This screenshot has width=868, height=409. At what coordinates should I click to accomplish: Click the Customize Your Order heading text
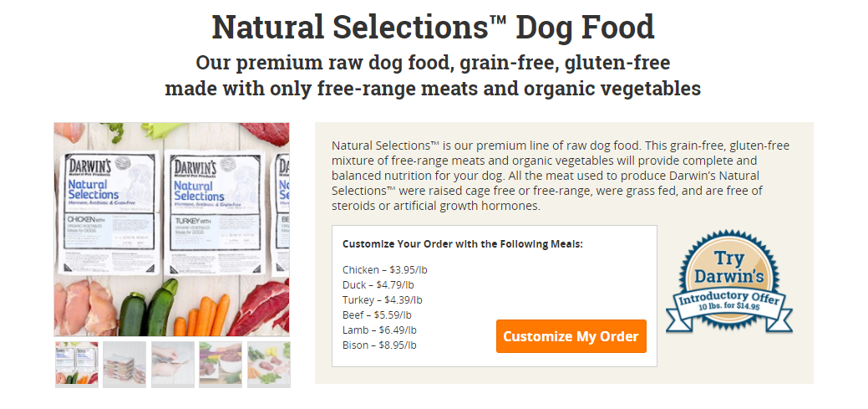click(463, 244)
